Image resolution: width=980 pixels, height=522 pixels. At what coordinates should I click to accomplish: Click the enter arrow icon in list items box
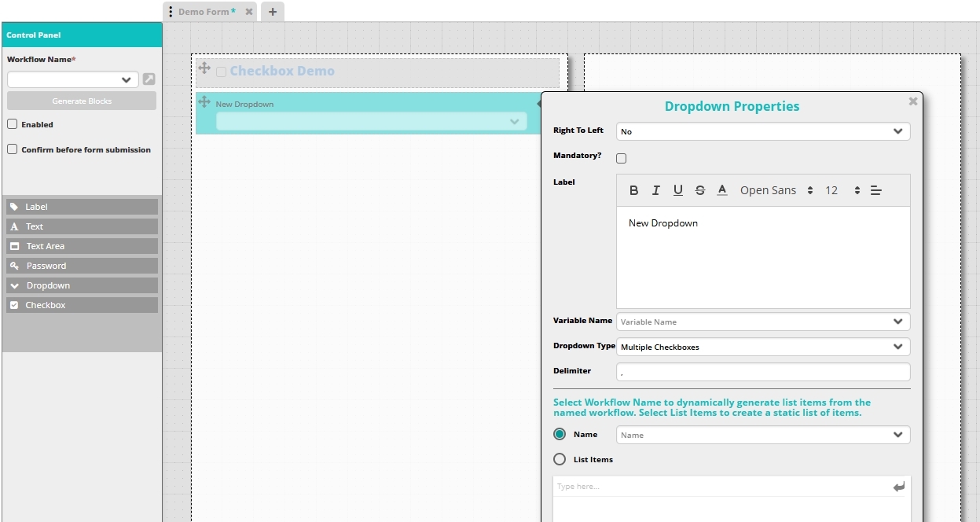pyautogui.click(x=899, y=487)
